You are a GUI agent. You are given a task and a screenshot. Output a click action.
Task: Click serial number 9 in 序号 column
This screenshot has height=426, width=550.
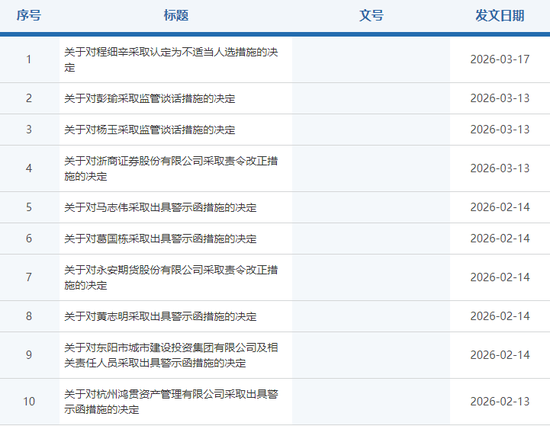point(29,355)
